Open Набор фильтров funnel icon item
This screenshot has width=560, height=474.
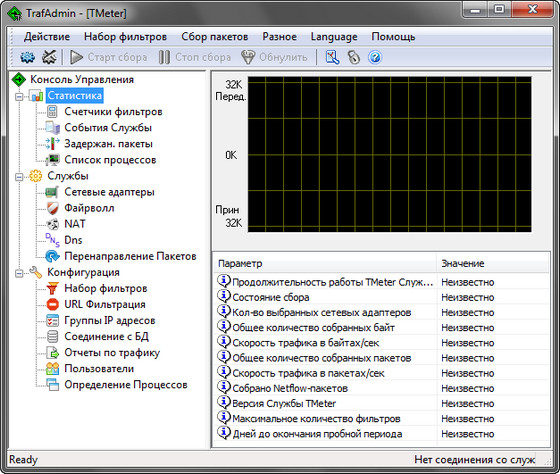[x=52, y=288]
